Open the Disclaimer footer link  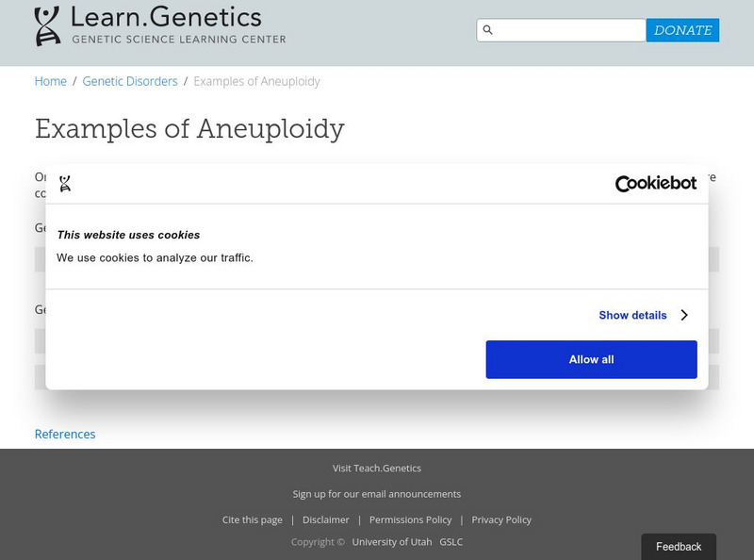[326, 519]
